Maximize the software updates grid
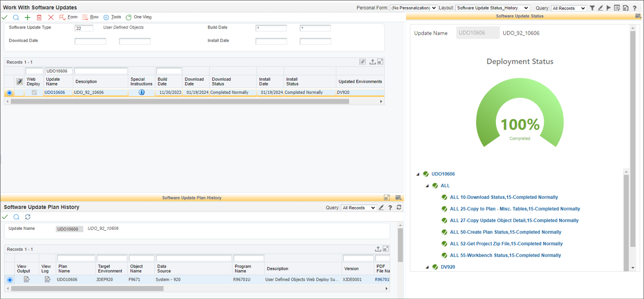644x299 pixels. click(x=380, y=62)
